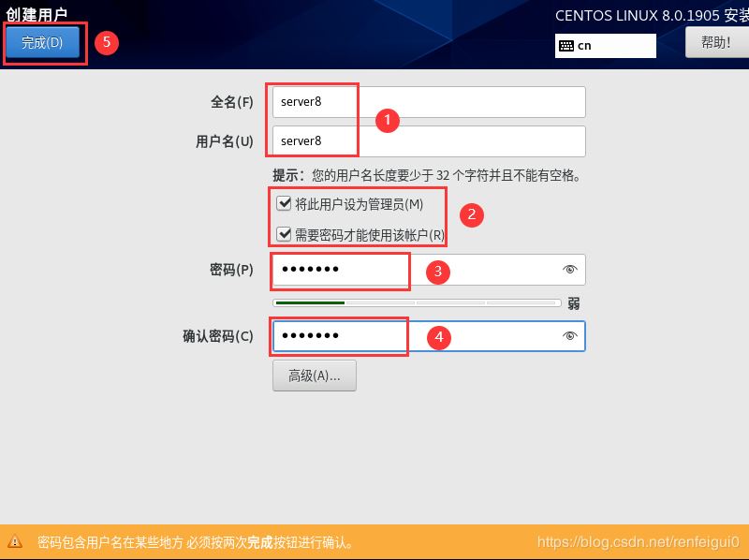Click the orange password warning message
The height and width of the screenshot is (560, 749).
195,542
